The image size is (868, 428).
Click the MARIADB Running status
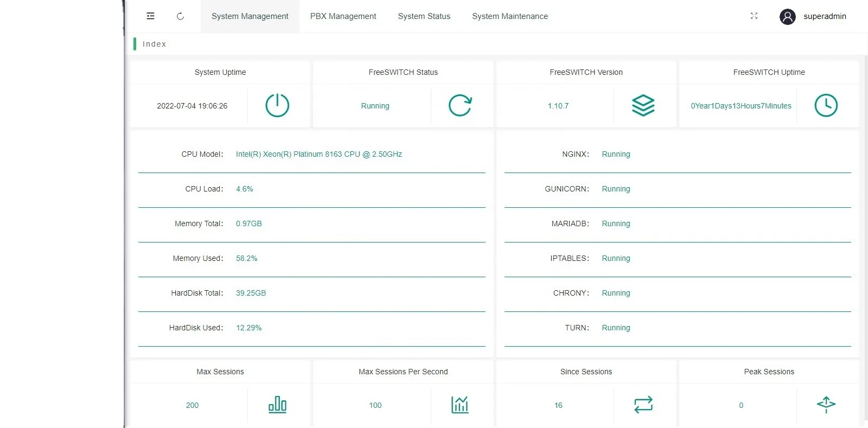point(616,223)
